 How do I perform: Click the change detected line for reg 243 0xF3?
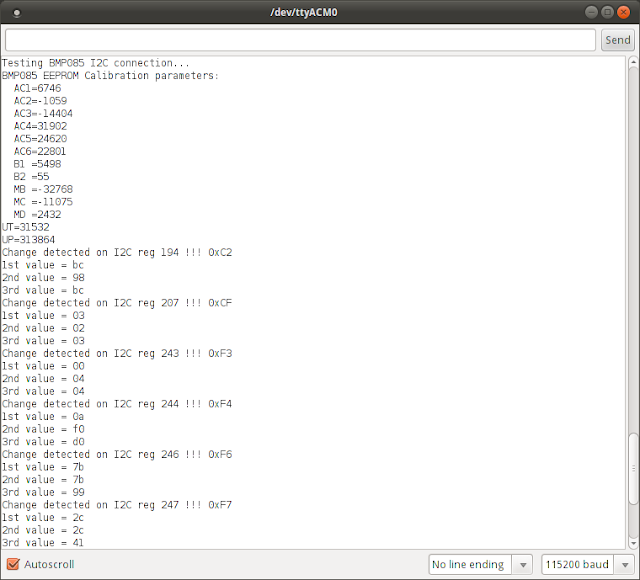pos(117,353)
